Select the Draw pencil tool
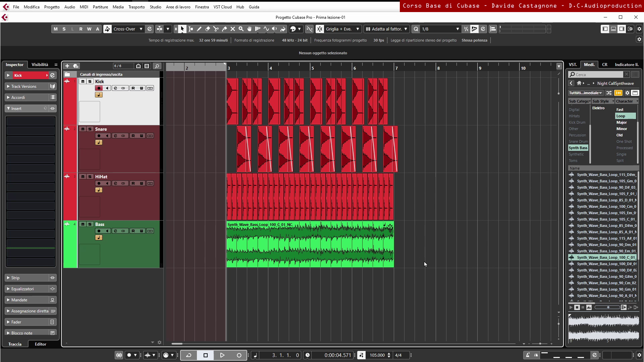The image size is (644, 362). click(199, 29)
